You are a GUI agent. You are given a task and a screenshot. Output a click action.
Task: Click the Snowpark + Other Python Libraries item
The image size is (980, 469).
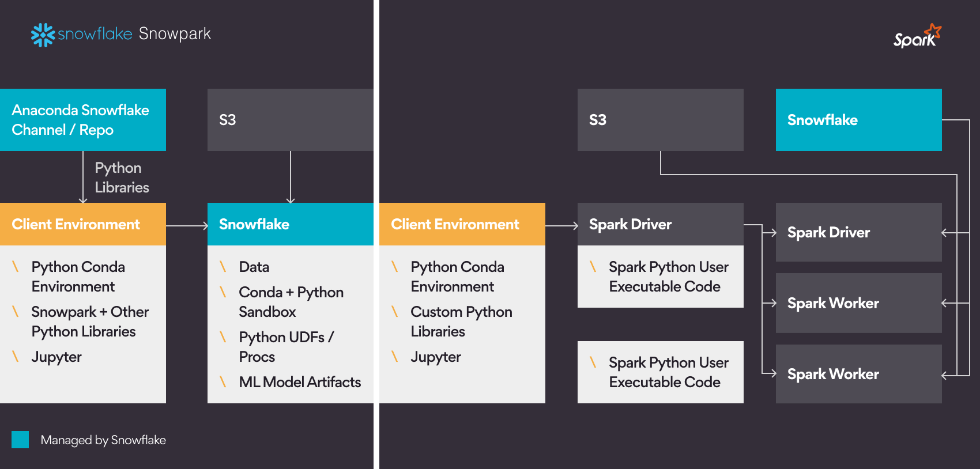[x=89, y=322]
